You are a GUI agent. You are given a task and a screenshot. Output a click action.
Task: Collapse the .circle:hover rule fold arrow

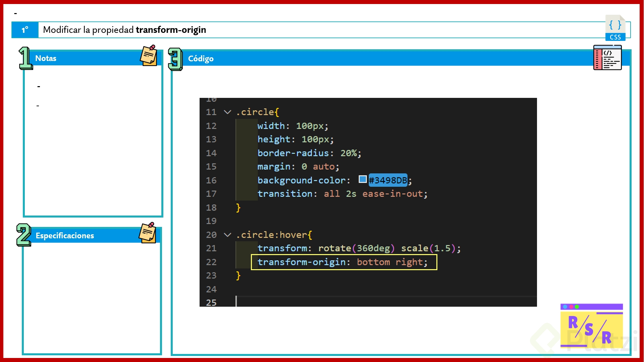[227, 235]
